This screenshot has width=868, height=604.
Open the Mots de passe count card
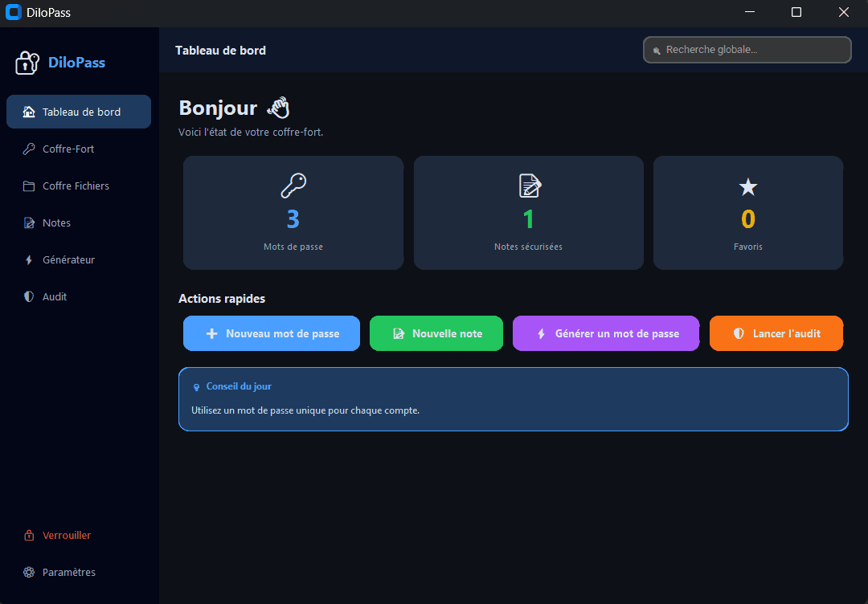[293, 213]
